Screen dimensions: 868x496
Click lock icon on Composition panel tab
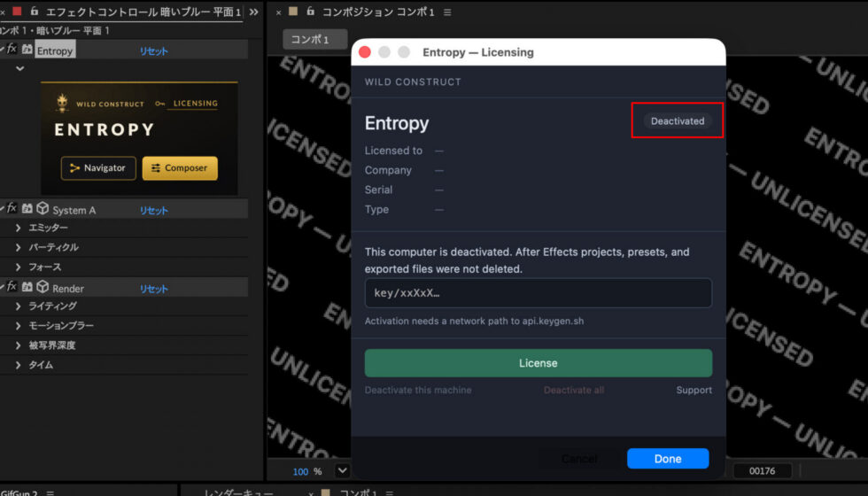tap(310, 11)
